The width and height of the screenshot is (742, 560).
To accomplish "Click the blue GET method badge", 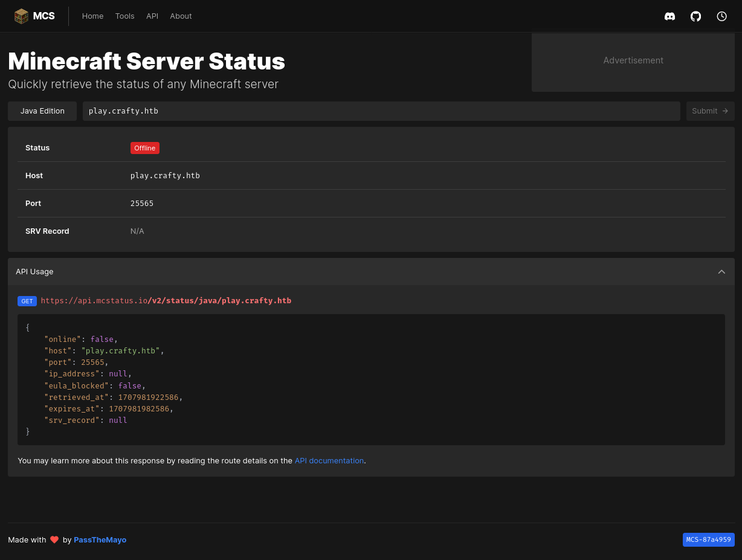I will pyautogui.click(x=27, y=301).
